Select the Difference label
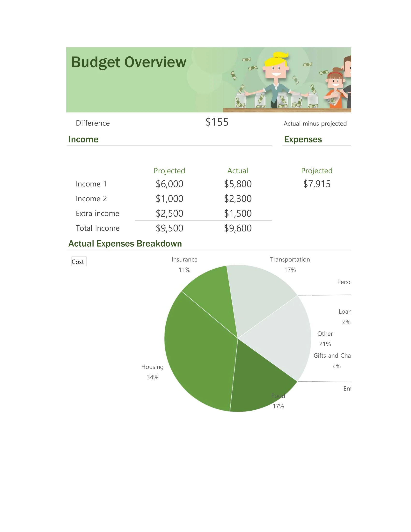Image resolution: width=411 pixels, height=532 pixels. pos(93,123)
